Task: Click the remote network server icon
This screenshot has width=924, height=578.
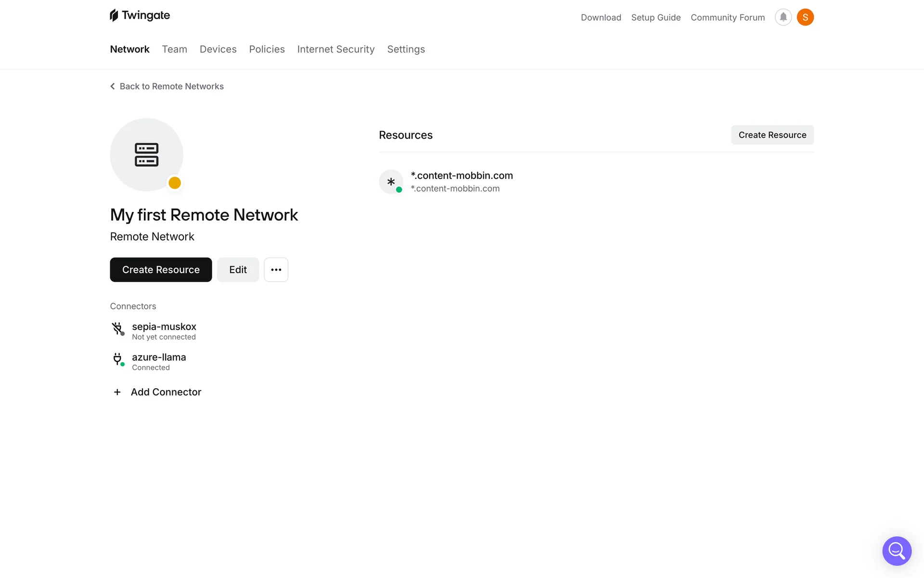Action: 146,155
